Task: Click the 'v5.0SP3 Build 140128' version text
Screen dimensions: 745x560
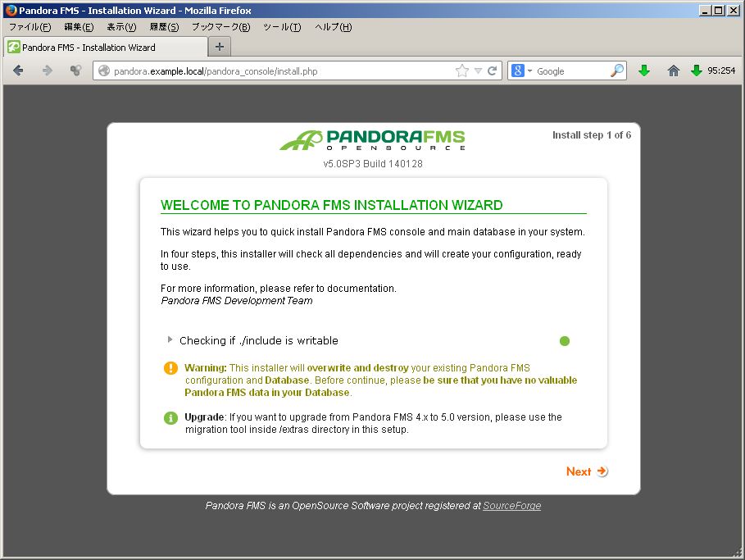Action: pyautogui.click(x=373, y=164)
